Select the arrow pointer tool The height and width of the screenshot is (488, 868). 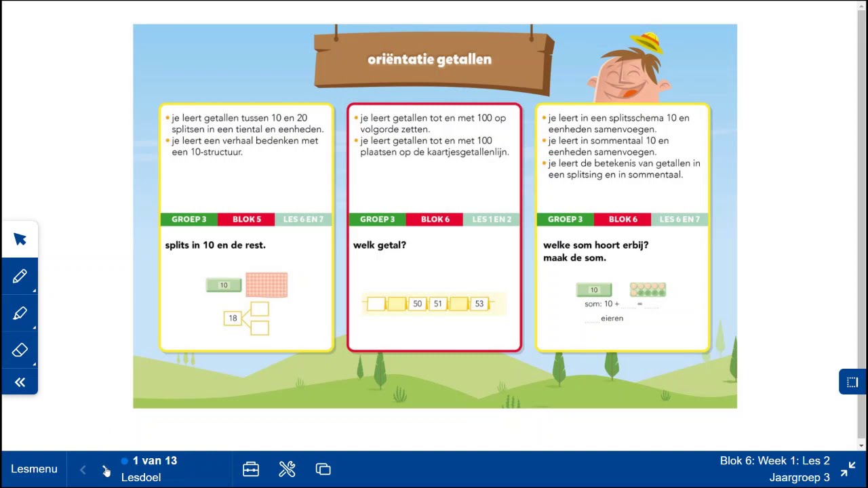click(20, 239)
